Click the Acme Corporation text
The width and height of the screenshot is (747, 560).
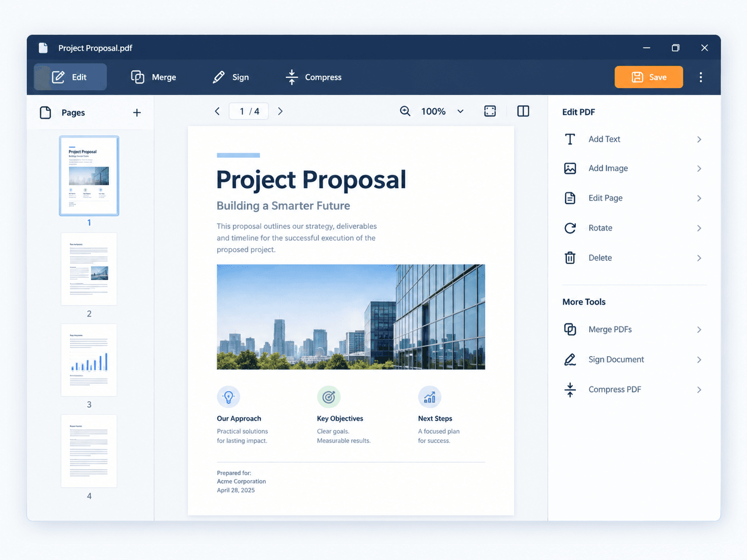pyautogui.click(x=241, y=482)
